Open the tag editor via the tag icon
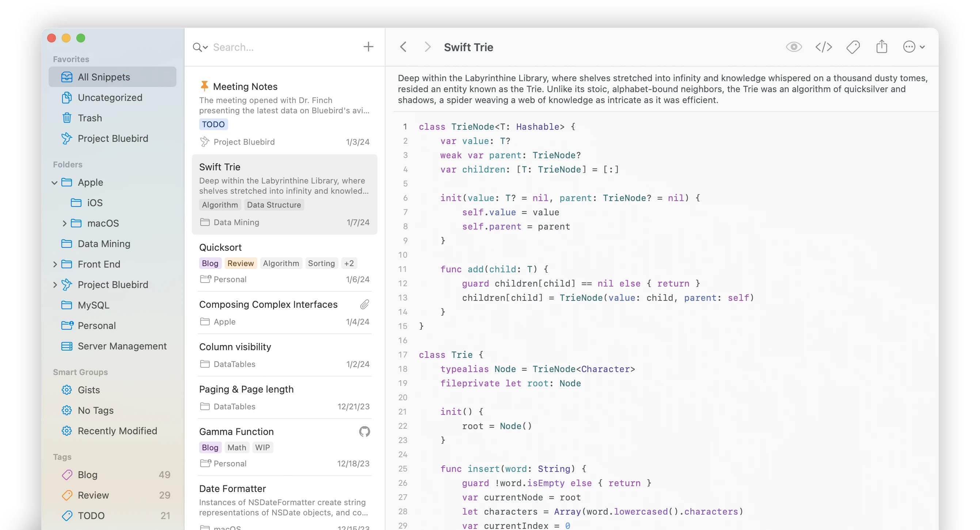Image resolution: width=980 pixels, height=530 pixels. pos(853,47)
